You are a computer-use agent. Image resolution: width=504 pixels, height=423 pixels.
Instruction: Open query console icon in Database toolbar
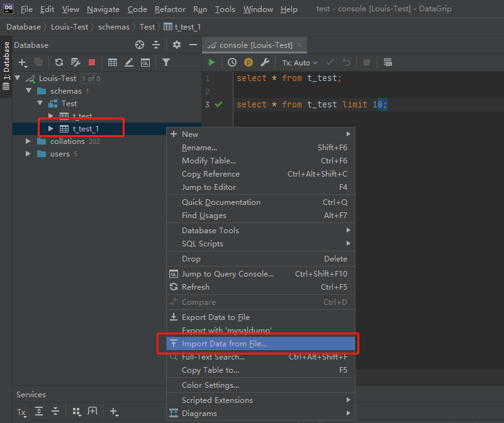[x=145, y=63]
